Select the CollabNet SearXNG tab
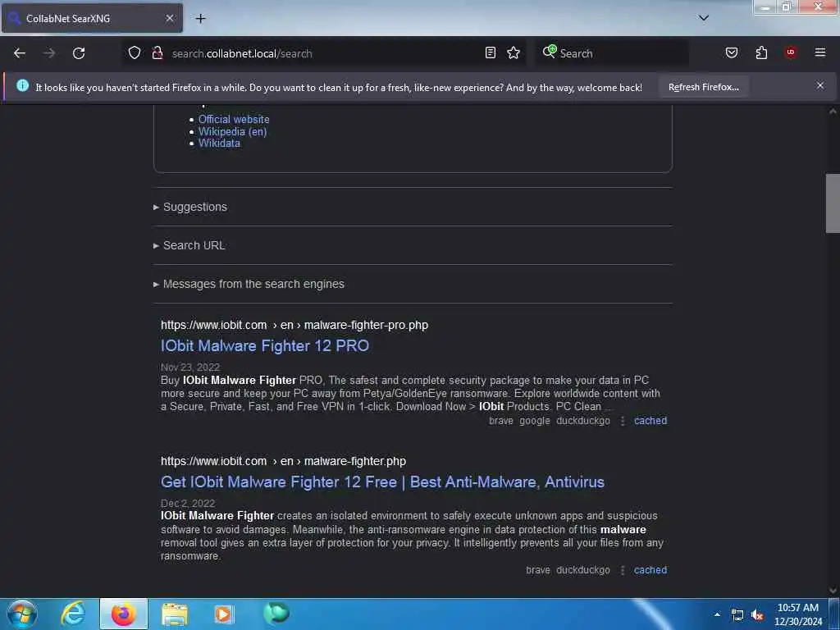 (92, 18)
